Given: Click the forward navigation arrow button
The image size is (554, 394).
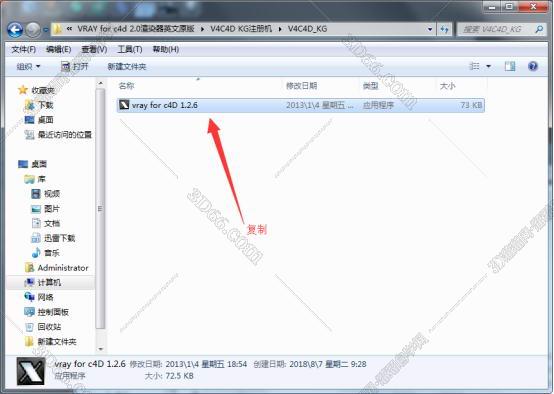Looking at the screenshot, I should click(33, 30).
